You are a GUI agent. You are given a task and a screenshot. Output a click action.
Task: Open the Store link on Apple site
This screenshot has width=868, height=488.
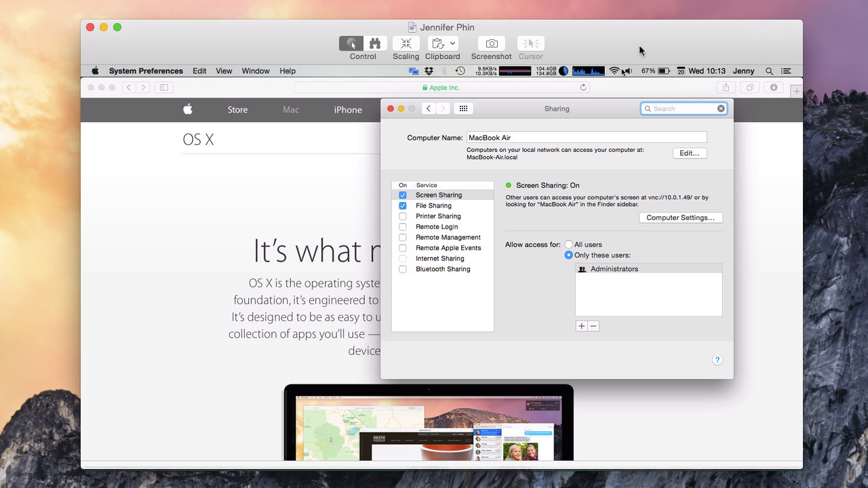tap(237, 110)
